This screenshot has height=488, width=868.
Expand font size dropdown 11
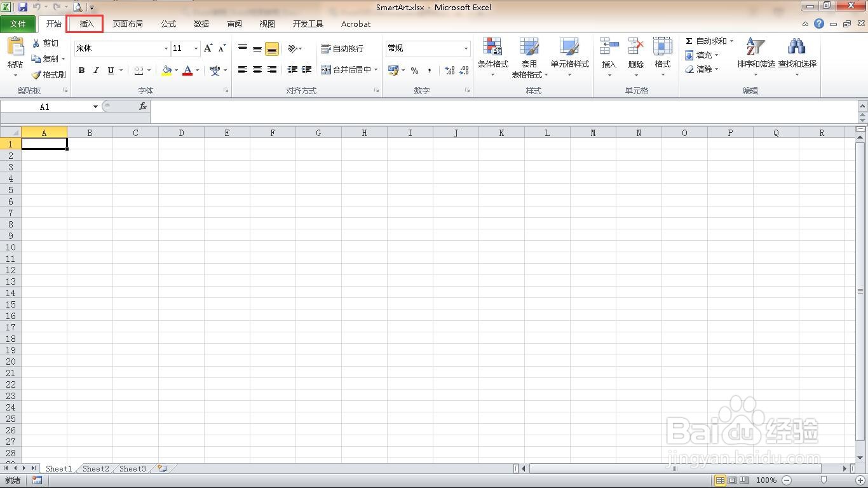(x=196, y=48)
